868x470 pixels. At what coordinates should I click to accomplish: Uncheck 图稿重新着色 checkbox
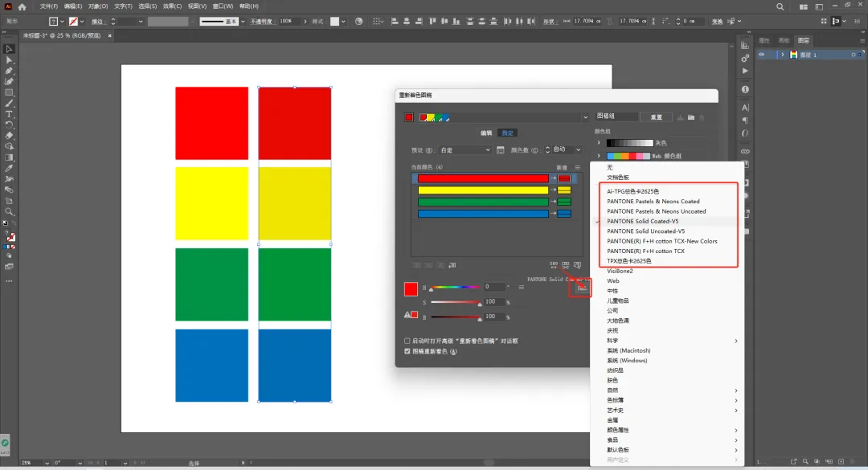coord(407,352)
